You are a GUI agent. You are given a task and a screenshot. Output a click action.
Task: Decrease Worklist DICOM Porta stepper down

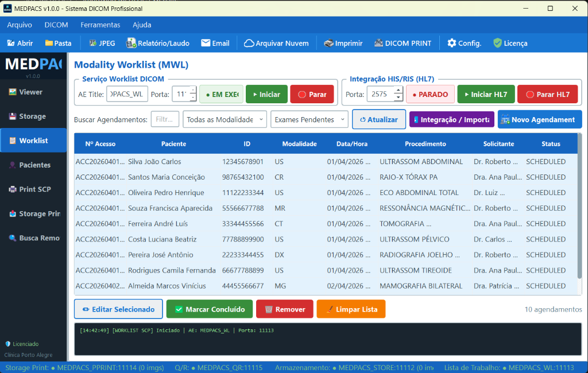(193, 98)
